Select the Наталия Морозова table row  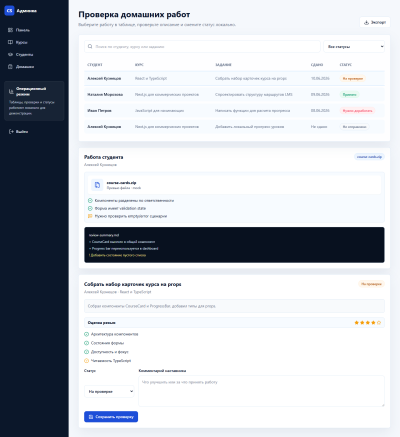(x=234, y=95)
